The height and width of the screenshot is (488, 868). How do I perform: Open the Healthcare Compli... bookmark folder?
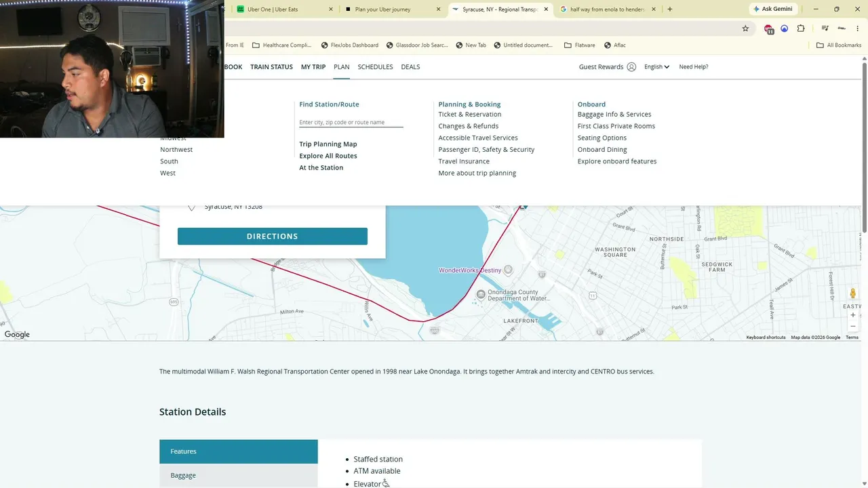(281, 45)
